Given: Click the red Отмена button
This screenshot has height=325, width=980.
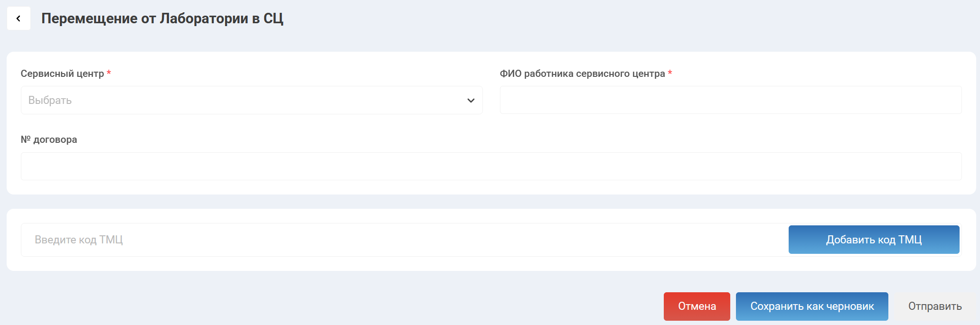Looking at the screenshot, I should [x=697, y=306].
